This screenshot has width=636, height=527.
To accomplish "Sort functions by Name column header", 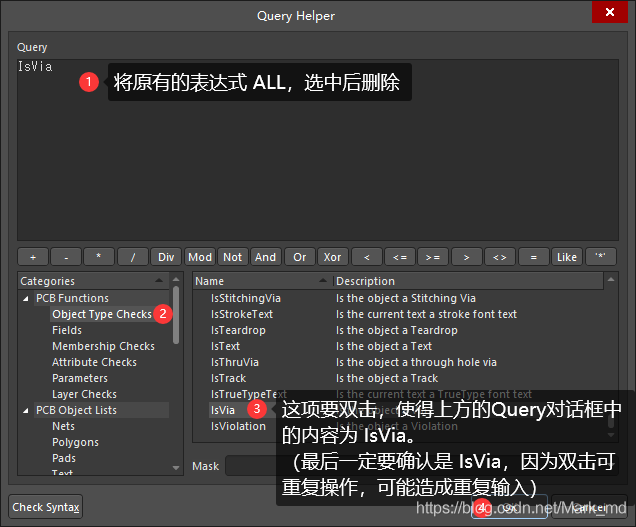I will pyautogui.click(x=262, y=281).
